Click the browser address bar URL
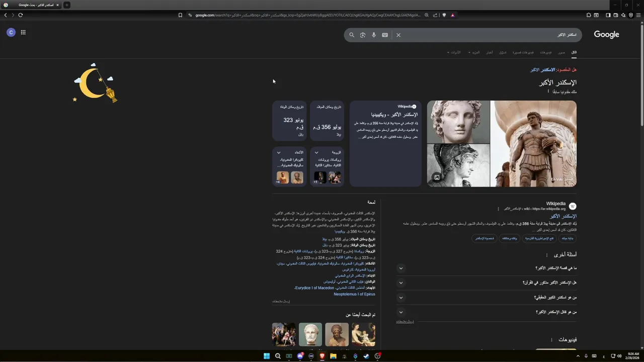Image resolution: width=644 pixels, height=362 pixels. click(308, 15)
